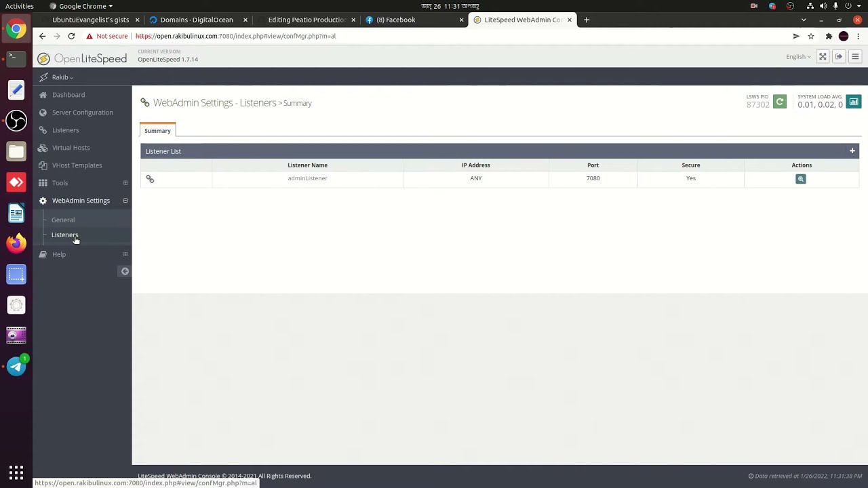868x488 pixels.
Task: Click the port value 7080
Action: tap(593, 178)
